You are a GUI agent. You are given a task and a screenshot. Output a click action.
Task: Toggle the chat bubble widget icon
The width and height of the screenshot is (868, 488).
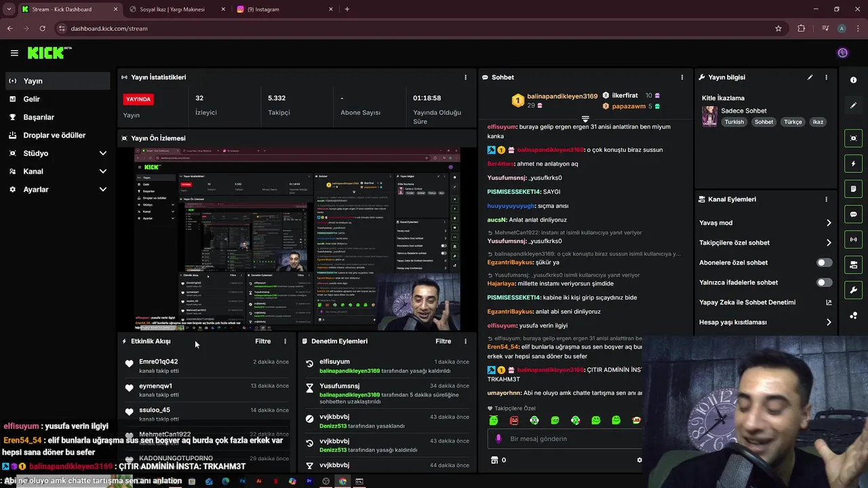pos(853,214)
